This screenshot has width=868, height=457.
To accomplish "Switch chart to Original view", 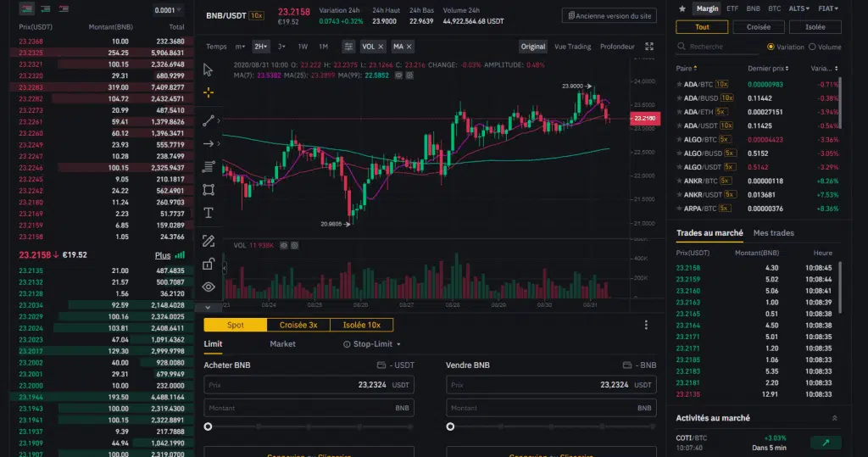I will tap(532, 47).
